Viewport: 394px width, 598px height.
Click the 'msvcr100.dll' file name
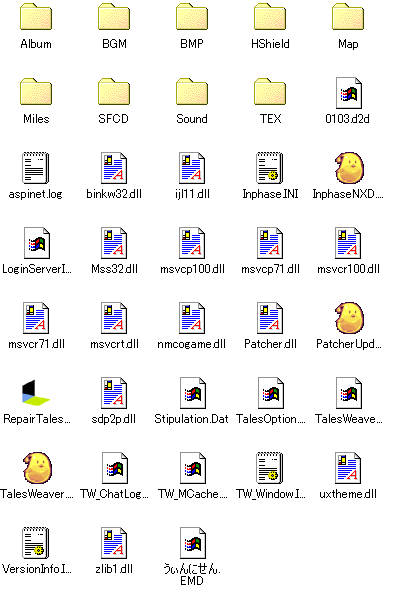pos(349,269)
